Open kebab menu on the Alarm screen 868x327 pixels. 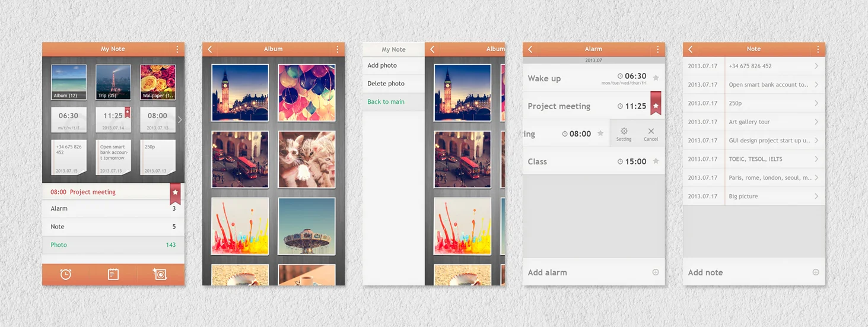[658, 49]
